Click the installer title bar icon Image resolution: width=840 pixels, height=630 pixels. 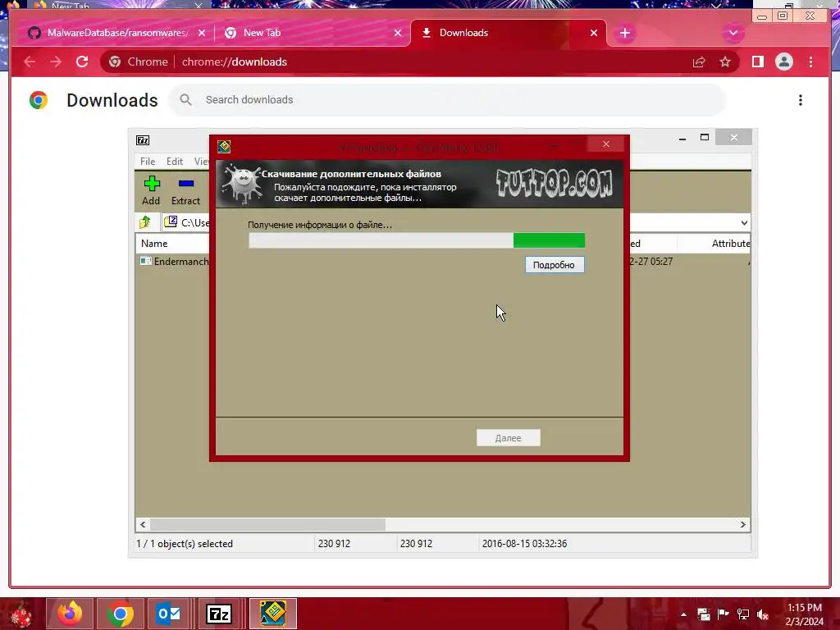coord(224,146)
